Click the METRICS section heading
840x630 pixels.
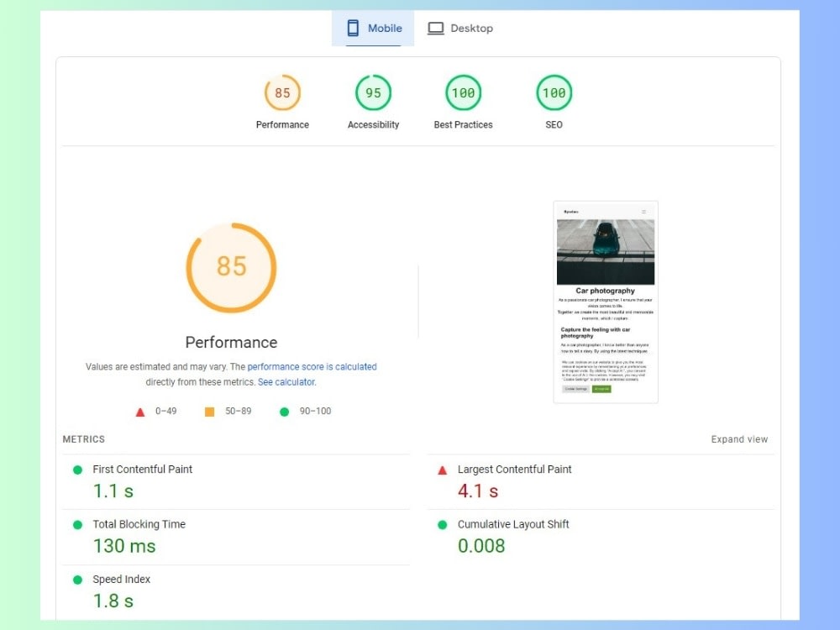[x=83, y=439]
